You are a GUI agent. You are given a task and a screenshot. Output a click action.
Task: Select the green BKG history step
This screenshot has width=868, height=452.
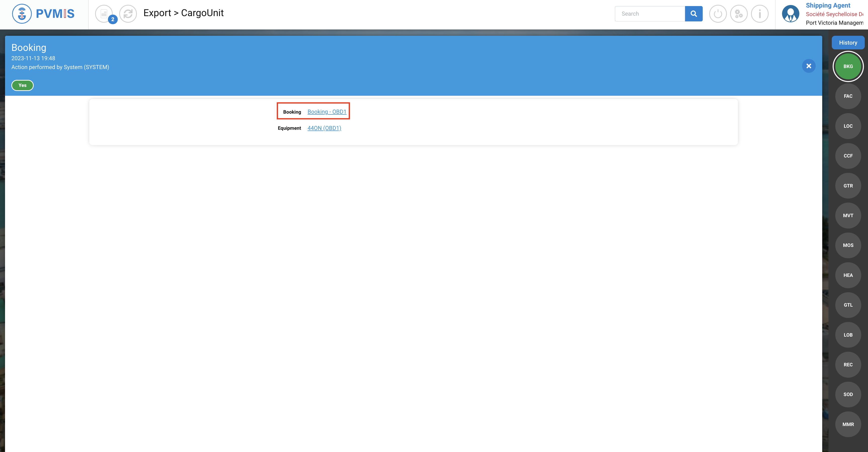(x=848, y=67)
